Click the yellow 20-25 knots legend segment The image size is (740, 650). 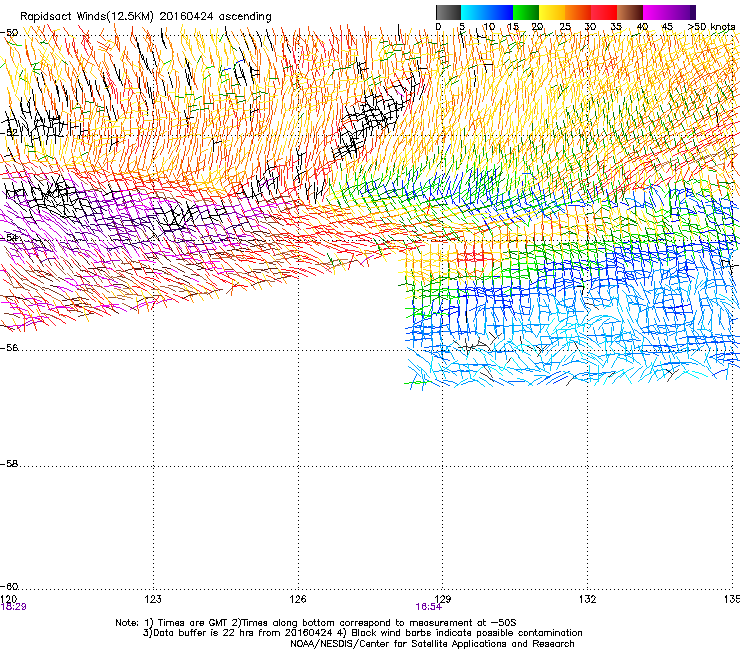552,12
